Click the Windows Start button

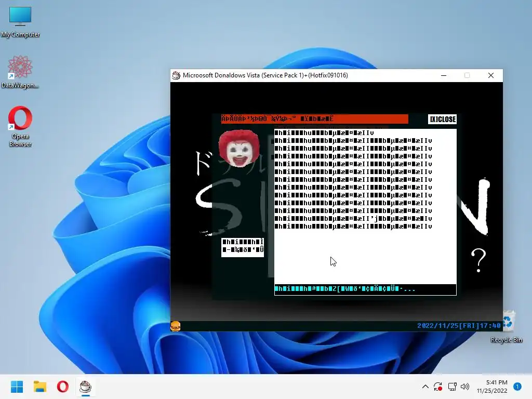pos(17,387)
